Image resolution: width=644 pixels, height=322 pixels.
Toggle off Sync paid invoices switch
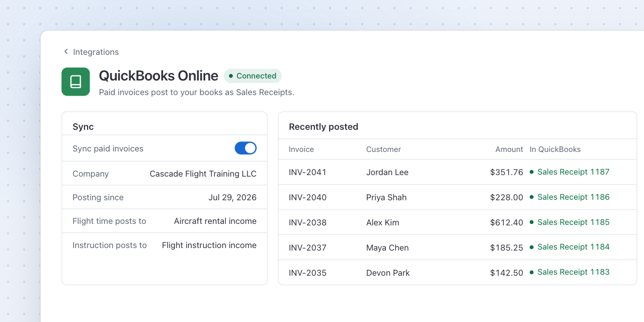[246, 148]
